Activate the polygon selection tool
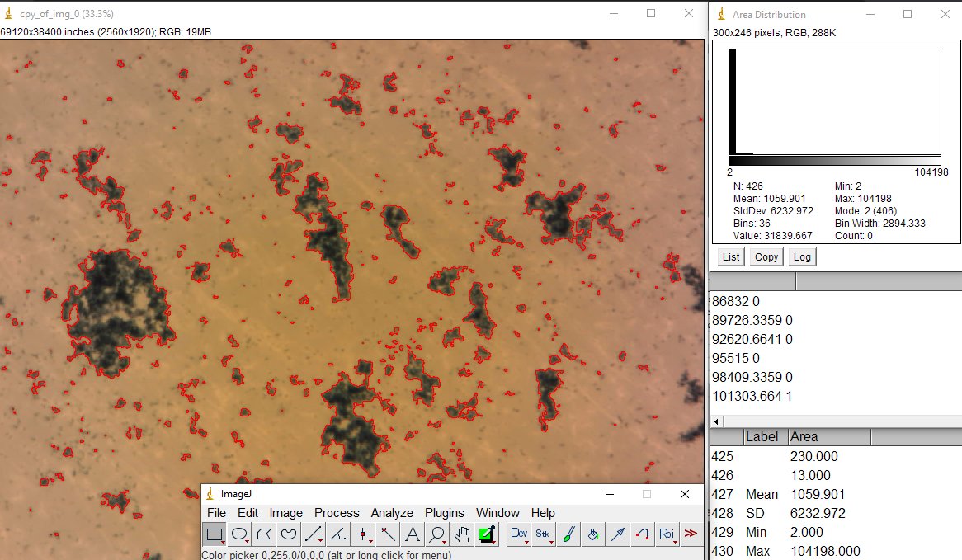The width and height of the screenshot is (962, 560). tap(263, 534)
